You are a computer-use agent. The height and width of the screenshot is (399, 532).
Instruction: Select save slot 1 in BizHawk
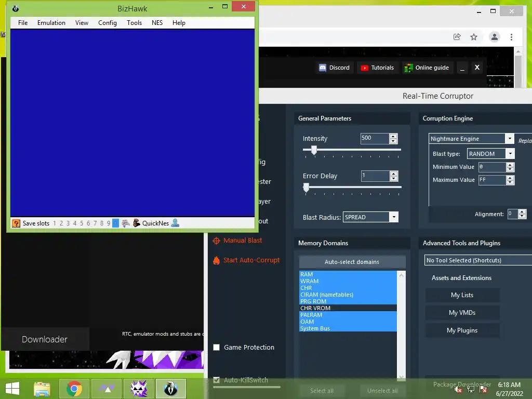coord(54,223)
